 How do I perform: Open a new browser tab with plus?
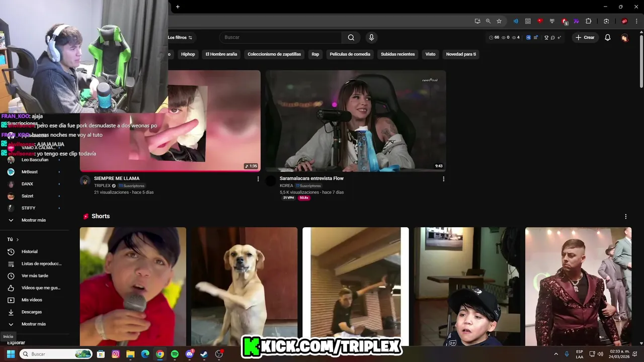(x=178, y=7)
